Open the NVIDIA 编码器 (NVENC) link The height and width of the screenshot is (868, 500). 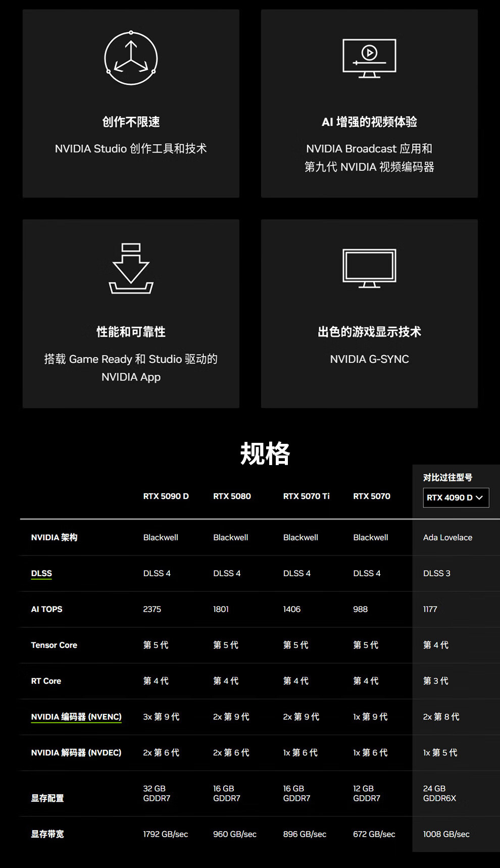[76, 717]
